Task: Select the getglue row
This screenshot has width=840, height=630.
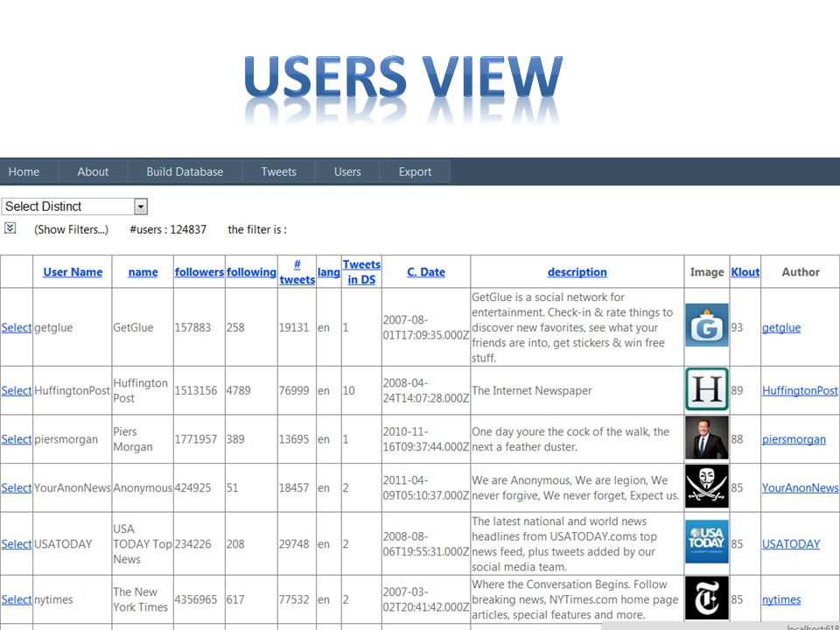Action: 17,327
